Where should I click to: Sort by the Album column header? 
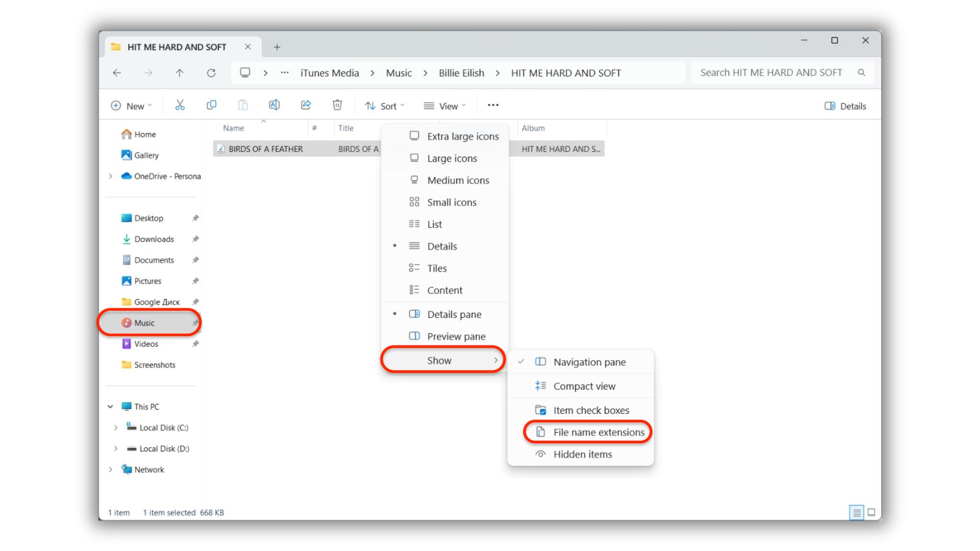(x=533, y=128)
